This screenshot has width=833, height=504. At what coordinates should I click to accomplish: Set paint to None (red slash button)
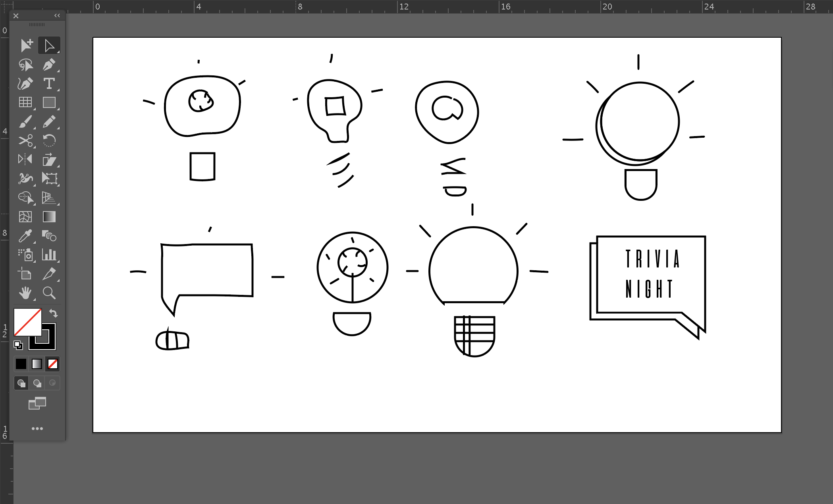point(52,364)
